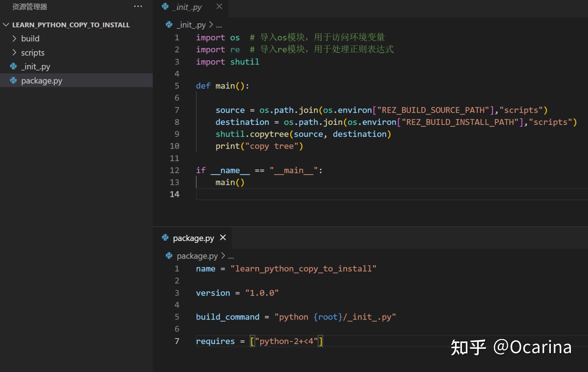Viewport: 588px width, 372px height.
Task: Open the breadcrumb ellipsis after _init_.py
Action: [x=219, y=25]
